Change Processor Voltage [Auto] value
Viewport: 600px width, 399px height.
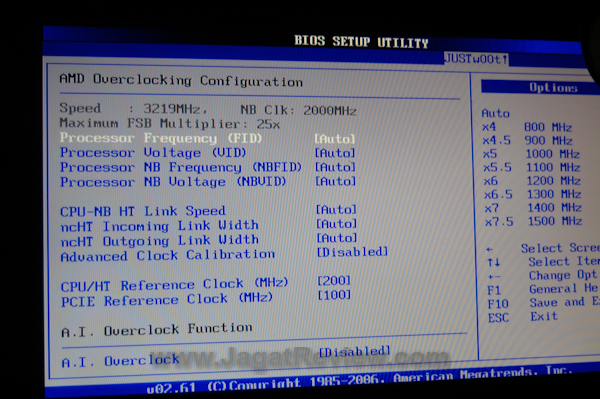335,153
